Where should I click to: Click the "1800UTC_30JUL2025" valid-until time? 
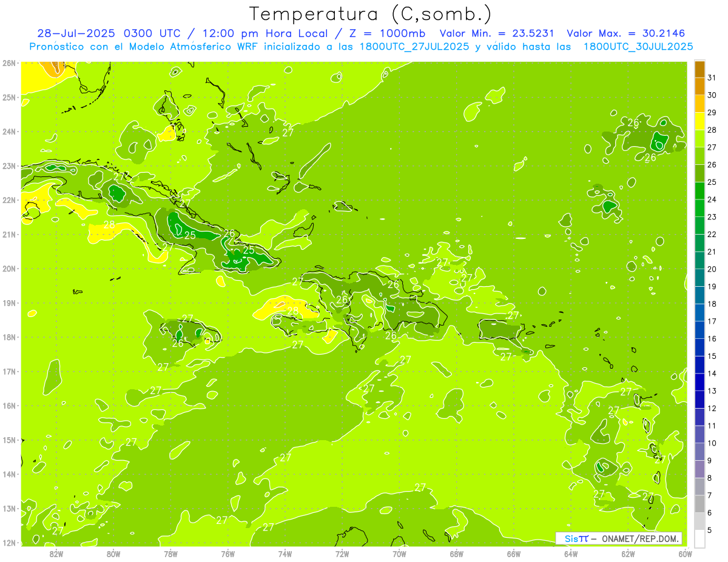click(x=638, y=46)
